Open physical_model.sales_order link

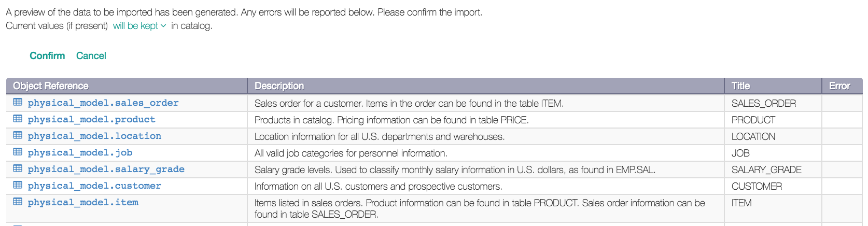(x=103, y=103)
